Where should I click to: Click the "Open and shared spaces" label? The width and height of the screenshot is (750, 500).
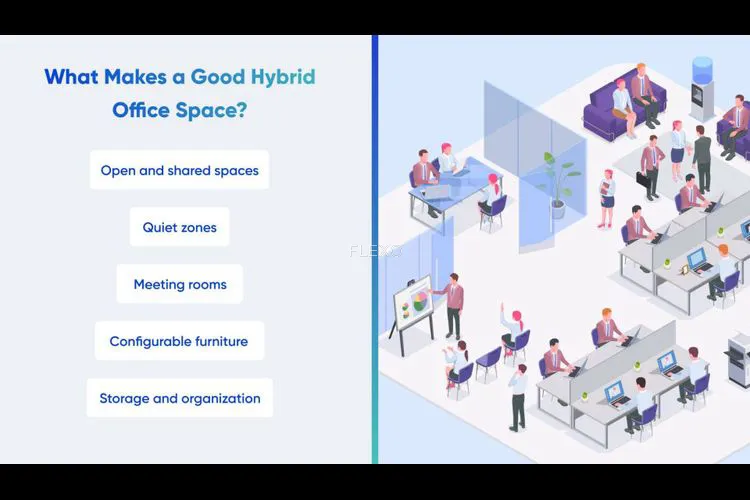coord(179,170)
